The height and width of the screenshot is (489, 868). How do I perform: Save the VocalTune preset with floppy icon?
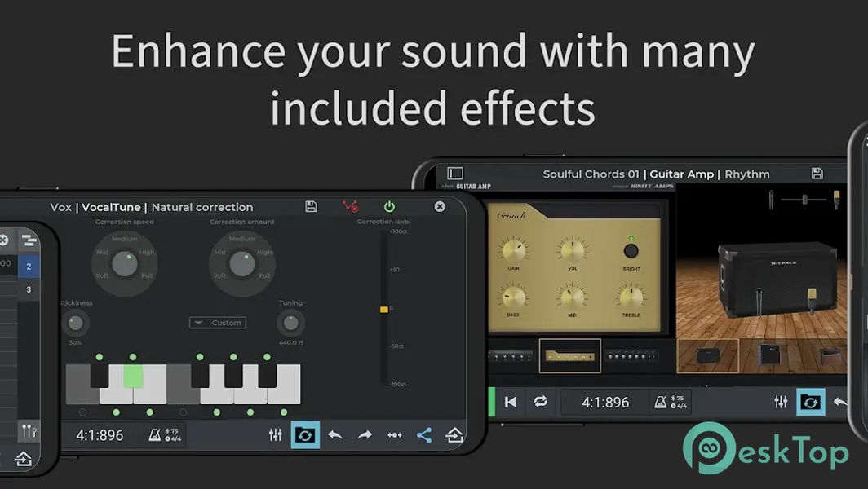click(x=311, y=206)
